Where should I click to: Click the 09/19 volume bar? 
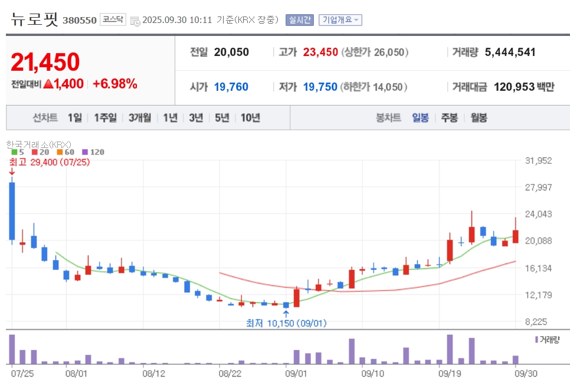(x=450, y=349)
